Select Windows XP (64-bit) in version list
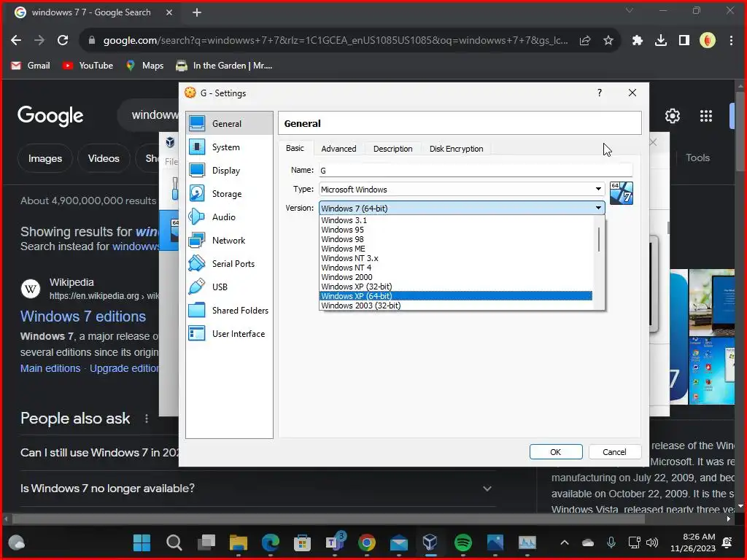This screenshot has height=560, width=747. coord(456,296)
